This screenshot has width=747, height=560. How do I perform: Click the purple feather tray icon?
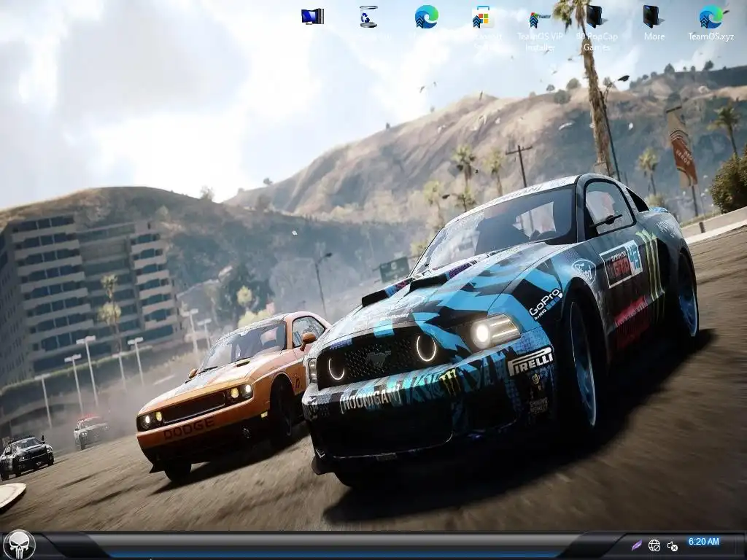[x=636, y=545]
